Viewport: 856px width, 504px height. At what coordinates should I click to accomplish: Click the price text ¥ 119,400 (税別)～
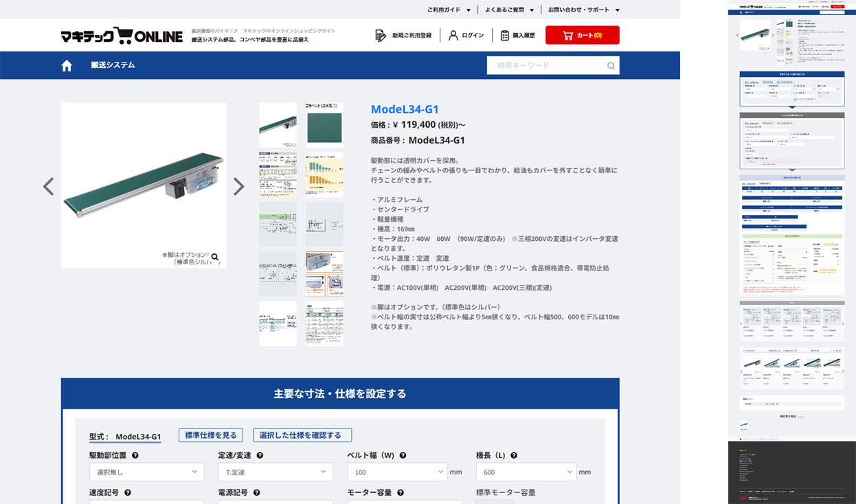point(418,125)
